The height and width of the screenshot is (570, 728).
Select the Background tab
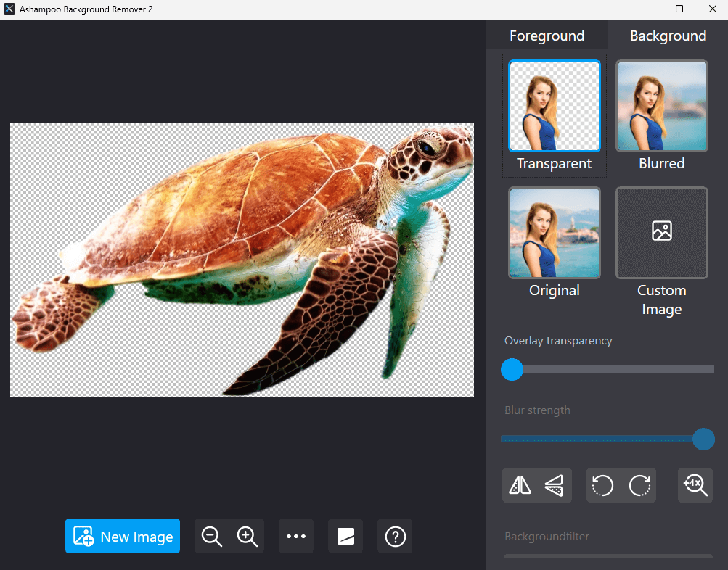[x=668, y=36]
